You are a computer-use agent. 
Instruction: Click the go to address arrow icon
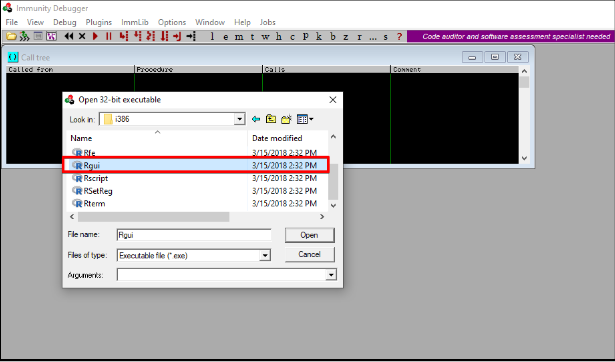(191, 36)
